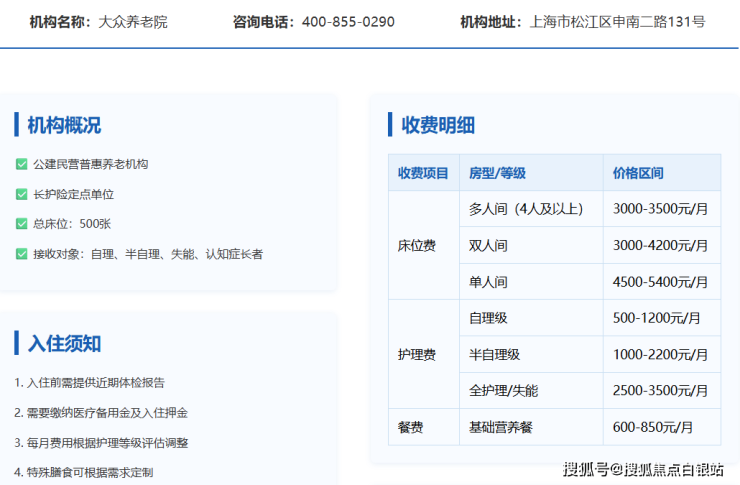Click the price 3000-4200元/月
Image resolution: width=740 pixels, height=485 pixels.
(660, 245)
